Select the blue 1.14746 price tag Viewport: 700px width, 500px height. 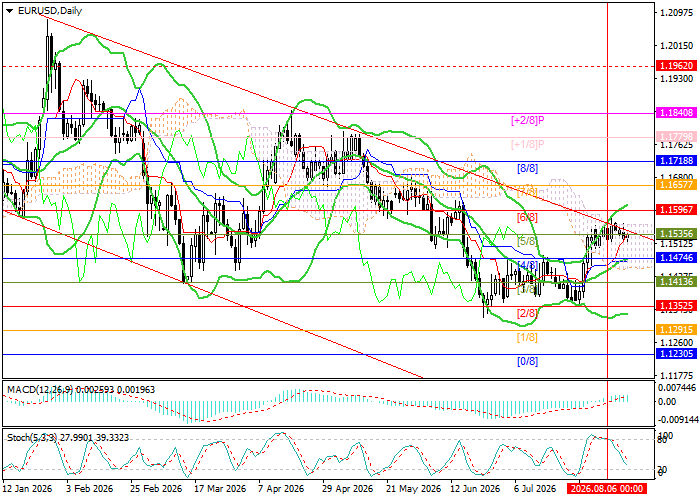[x=676, y=258]
